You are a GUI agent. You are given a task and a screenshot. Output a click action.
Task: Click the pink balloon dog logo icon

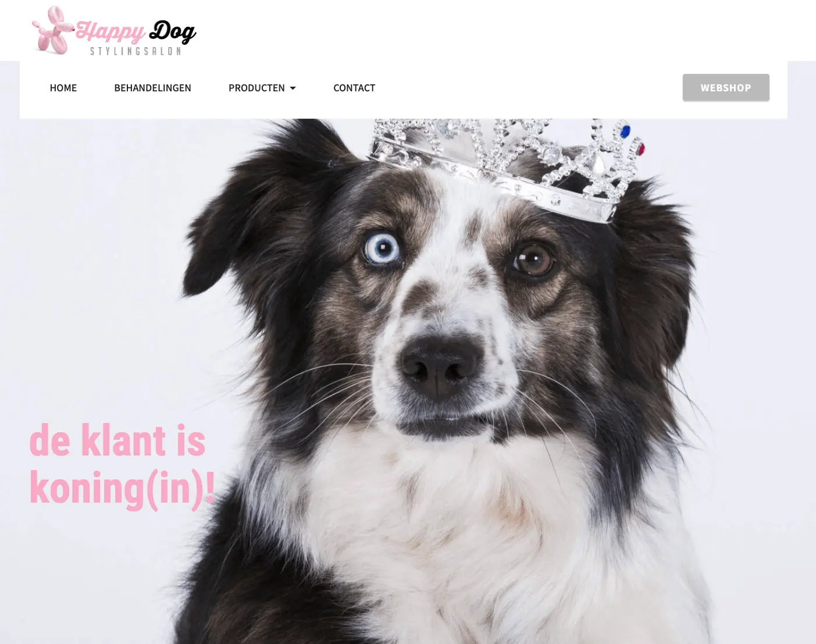(x=53, y=30)
